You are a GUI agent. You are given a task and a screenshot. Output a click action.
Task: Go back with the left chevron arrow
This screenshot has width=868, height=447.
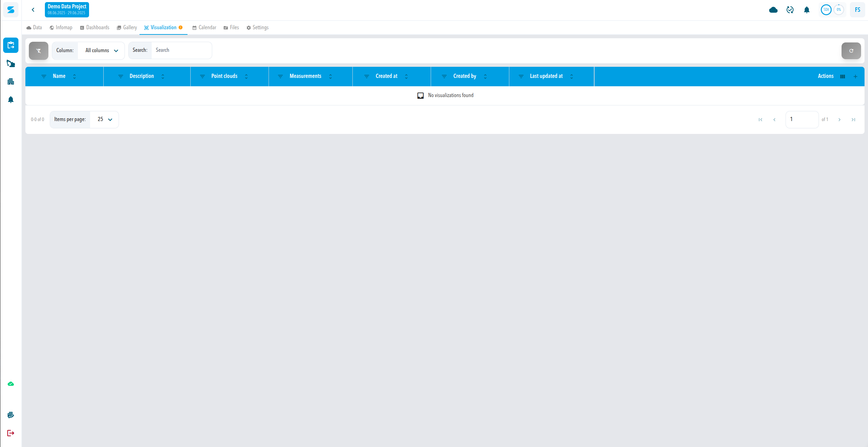pyautogui.click(x=33, y=10)
